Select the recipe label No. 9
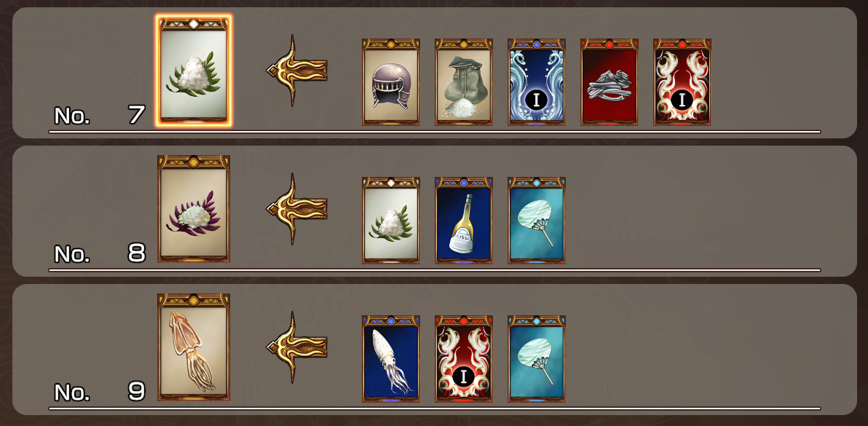Viewport: 868px width, 426px height. tap(100, 392)
